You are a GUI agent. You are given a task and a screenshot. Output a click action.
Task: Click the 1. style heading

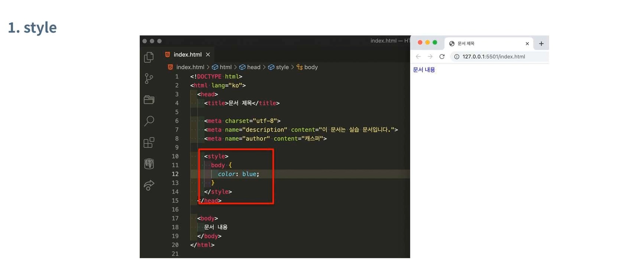point(32,28)
